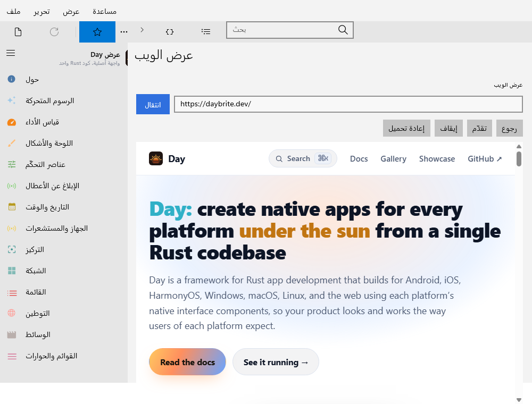
Task: Click the refresh icon in toolbar
Action: (x=54, y=32)
